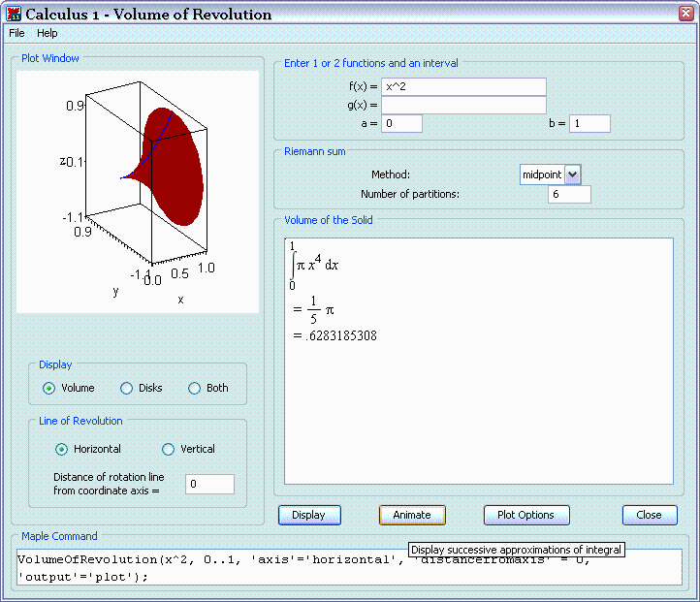Set line of revolution to Horizontal
The width and height of the screenshot is (700, 602).
(x=62, y=449)
